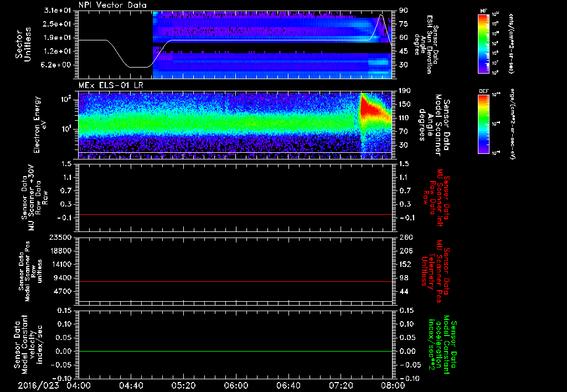Click the "1.2e+01" sector tick value
This screenshot has width=567, height=392.
(x=58, y=51)
